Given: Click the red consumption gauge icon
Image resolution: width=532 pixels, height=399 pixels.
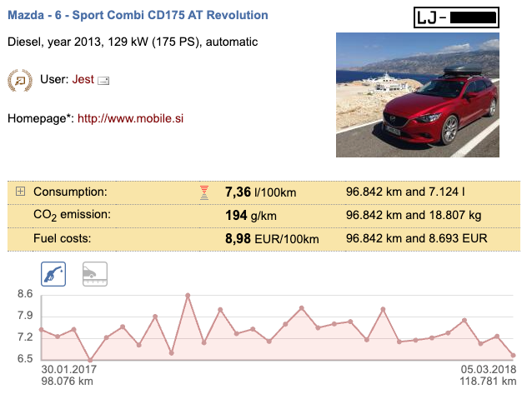Looking at the screenshot, I should pos(204,192).
